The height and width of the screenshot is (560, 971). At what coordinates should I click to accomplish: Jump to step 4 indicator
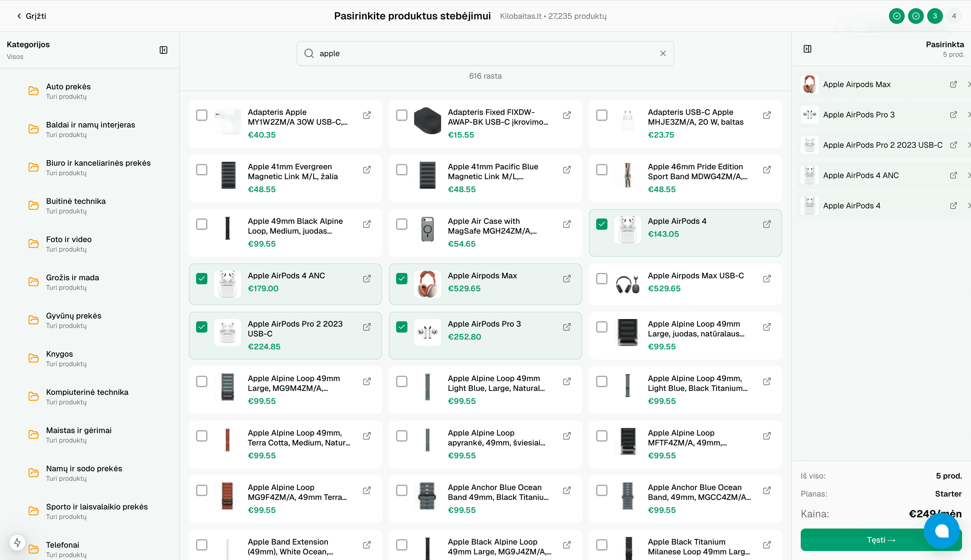tap(954, 16)
